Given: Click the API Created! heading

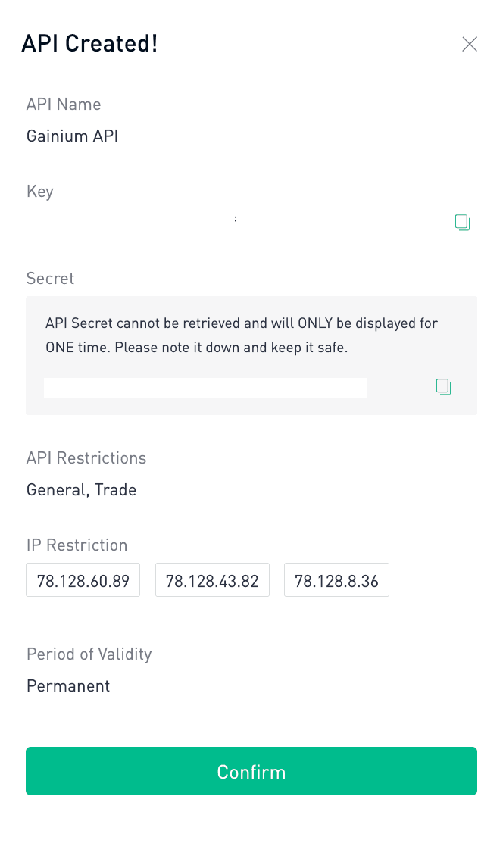Looking at the screenshot, I should tap(89, 43).
